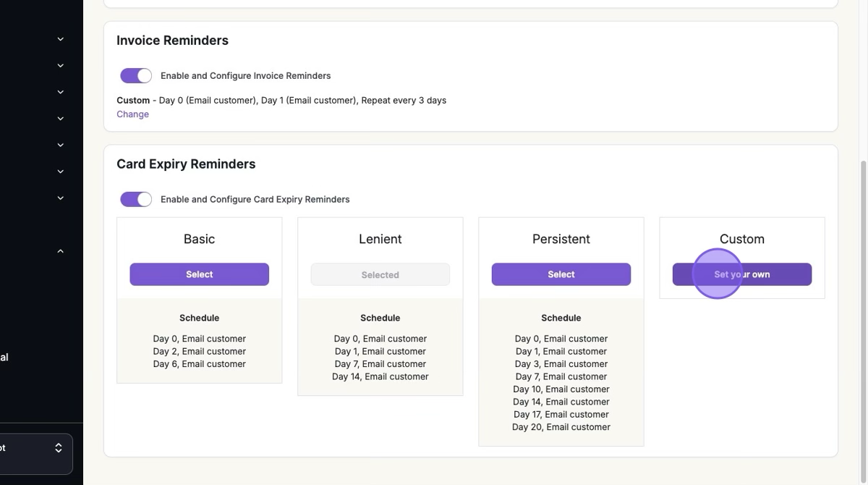
Task: Disable the Invoice Reminders toggle
Action: click(x=136, y=75)
